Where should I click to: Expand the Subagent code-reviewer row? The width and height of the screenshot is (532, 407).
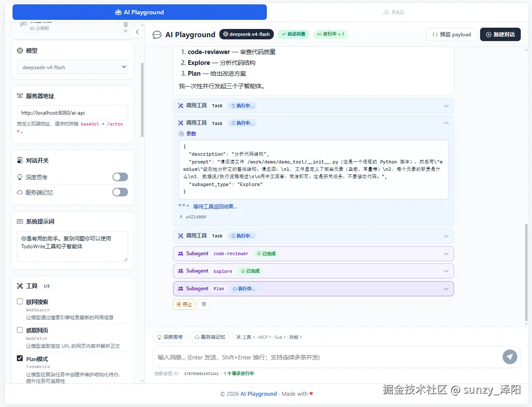313,253
